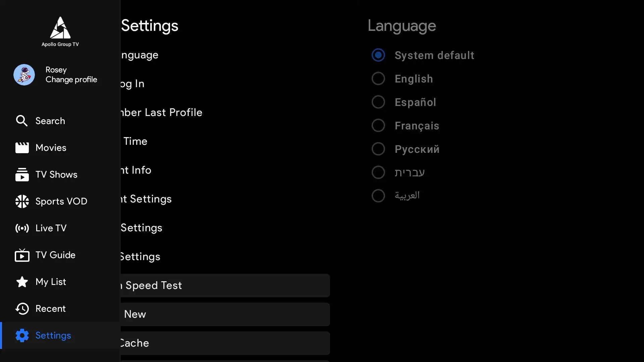This screenshot has height=362, width=644.
Task: Click the Change profile link
Action: (x=71, y=80)
